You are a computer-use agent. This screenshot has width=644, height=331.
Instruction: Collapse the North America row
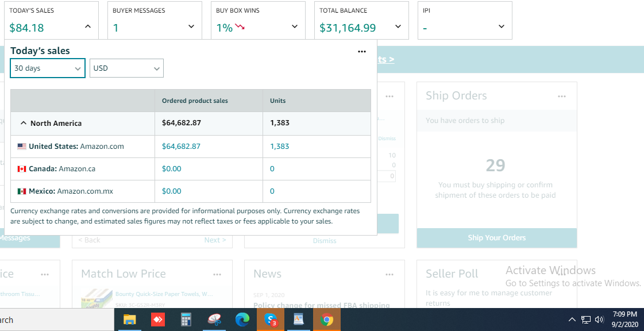(24, 123)
